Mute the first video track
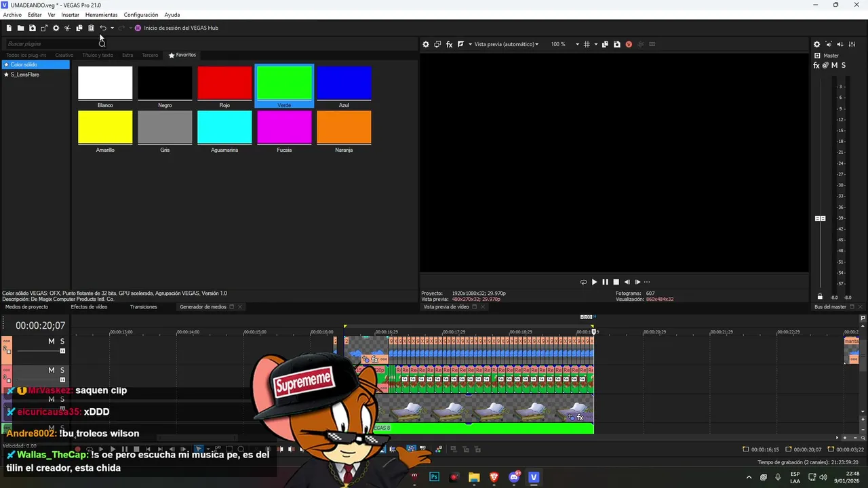The height and width of the screenshot is (488, 868). point(51,341)
